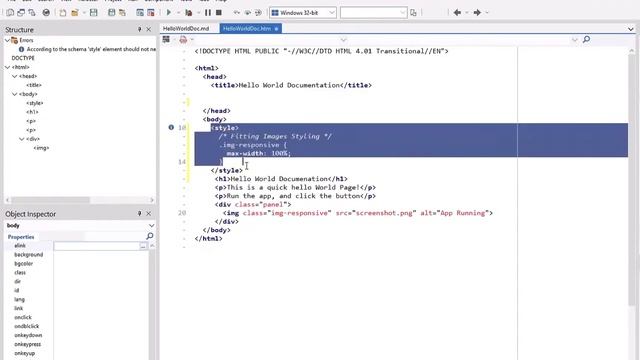
Task: Click the Object Inspector search magnifier
Action: (x=150, y=236)
